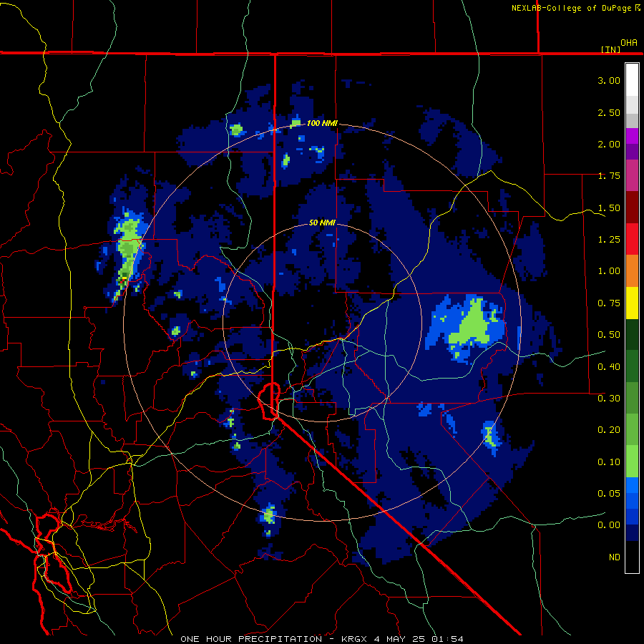
Task: Click the 0.20 legend value
Action: [609, 430]
